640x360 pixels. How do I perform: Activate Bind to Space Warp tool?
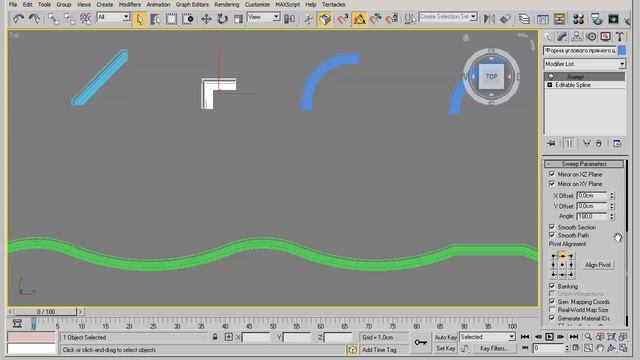pos(85,19)
